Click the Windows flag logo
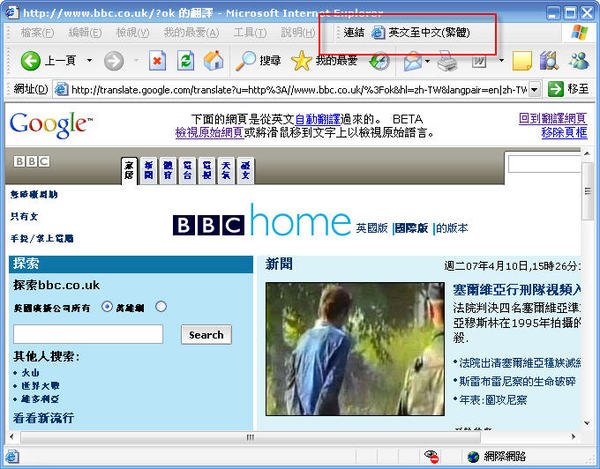600x469 pixels. [x=580, y=33]
